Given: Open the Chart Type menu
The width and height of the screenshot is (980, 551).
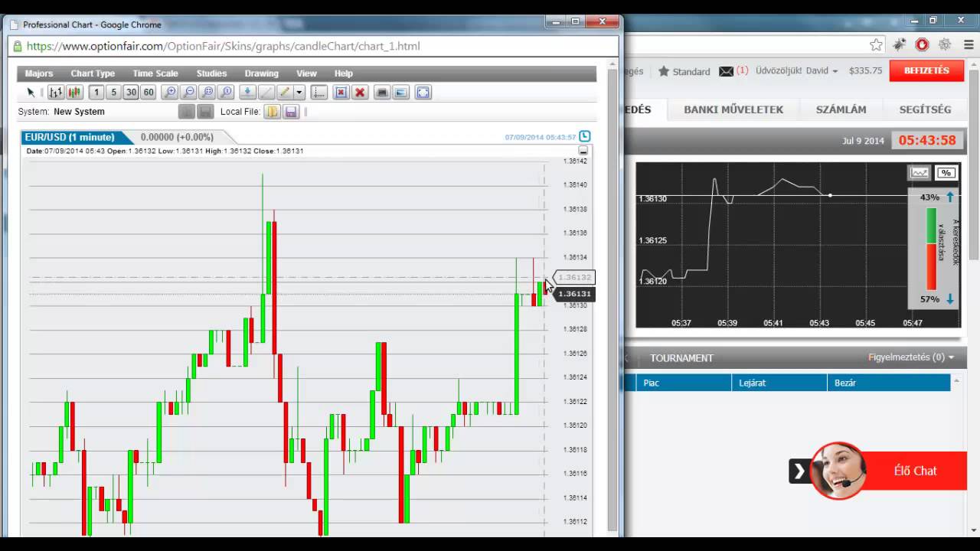Looking at the screenshot, I should click(93, 73).
